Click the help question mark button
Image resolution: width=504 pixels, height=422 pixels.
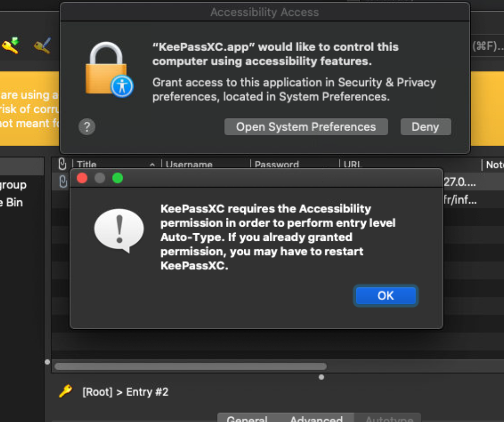click(x=87, y=126)
